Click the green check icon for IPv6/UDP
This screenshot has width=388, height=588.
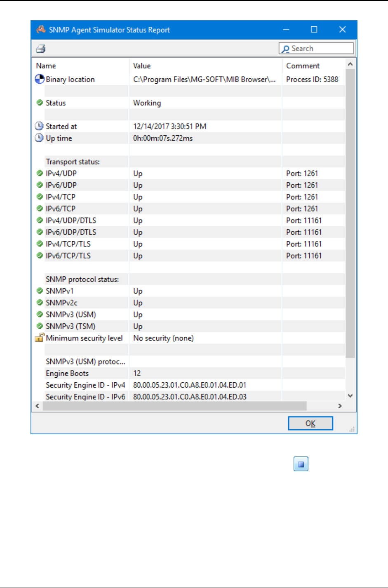40,185
